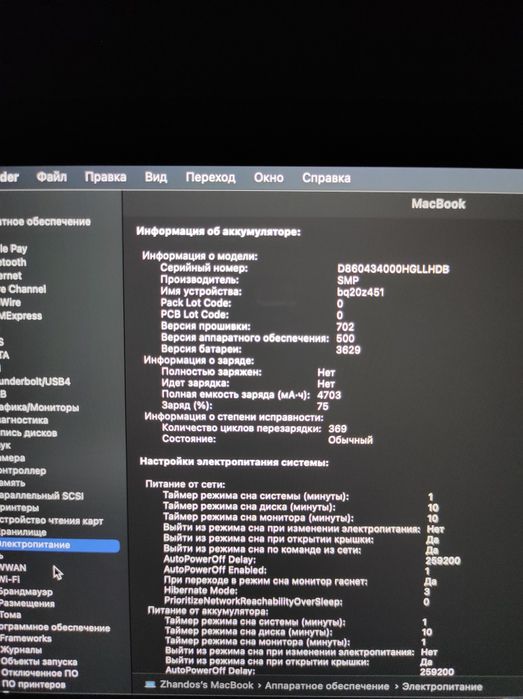Select Тома in the sidebar
This screenshot has height=699, width=523.
pyautogui.click(x=10, y=615)
